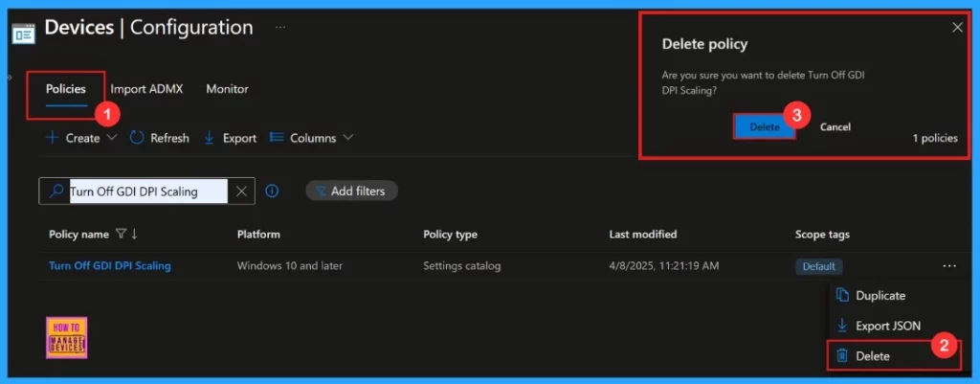Open the row's three-dot menu
The width and height of the screenshot is (980, 384).
[x=949, y=266]
